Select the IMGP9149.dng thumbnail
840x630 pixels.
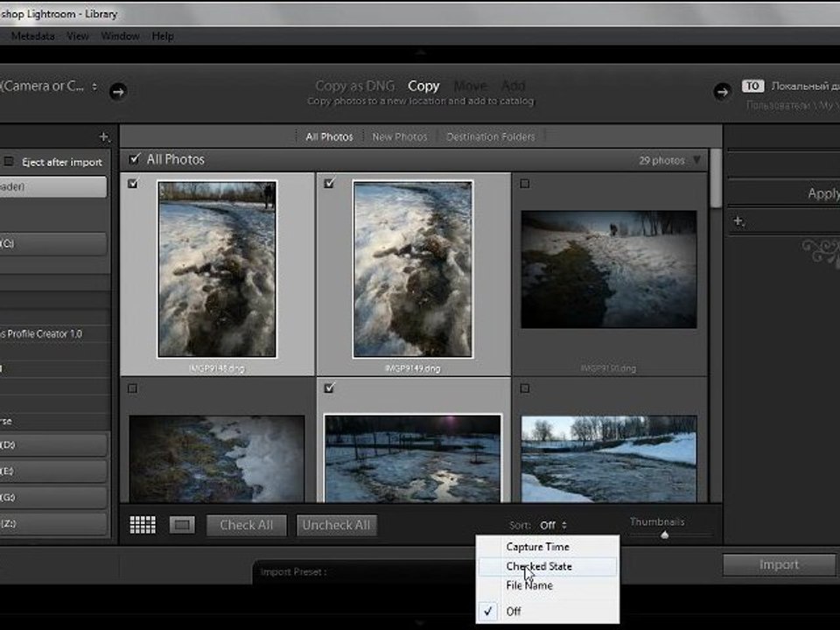[x=412, y=269]
